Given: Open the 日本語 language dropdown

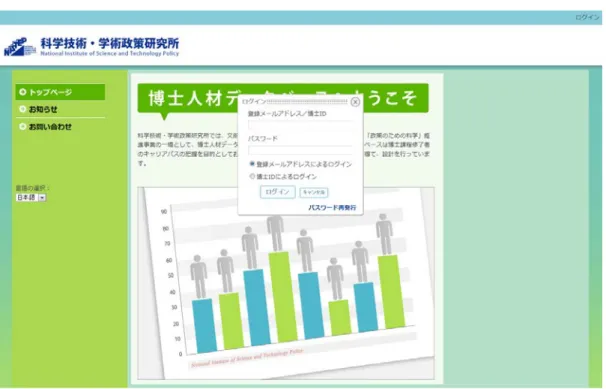Looking at the screenshot, I should [x=31, y=197].
